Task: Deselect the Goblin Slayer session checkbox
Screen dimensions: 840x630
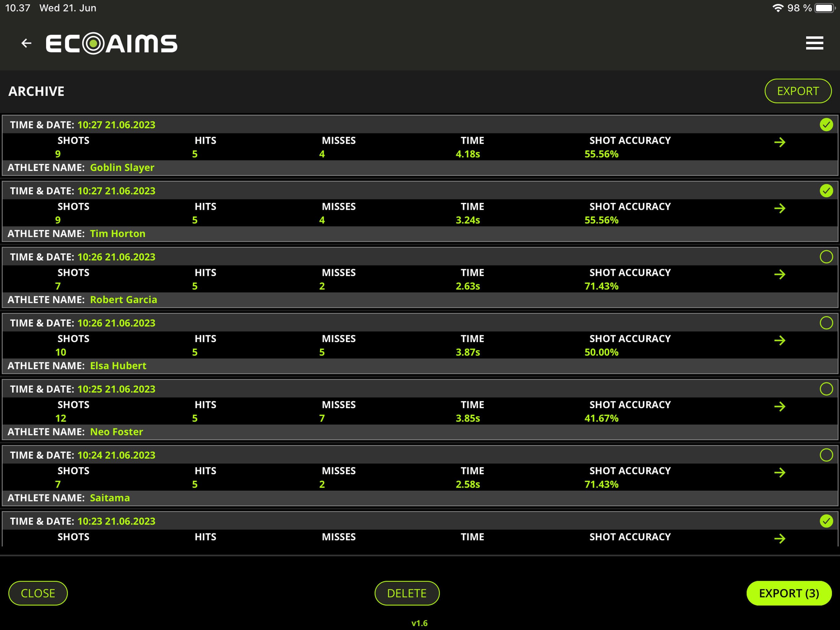Action: [826, 125]
